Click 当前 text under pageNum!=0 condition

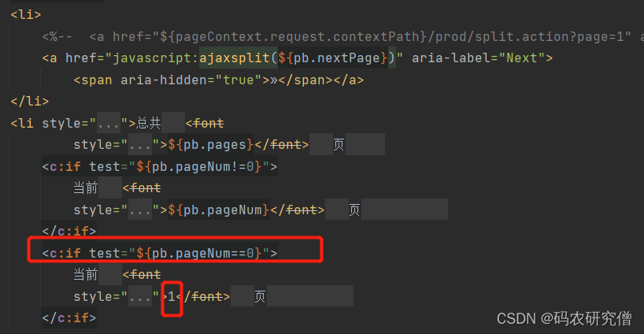tap(86, 187)
